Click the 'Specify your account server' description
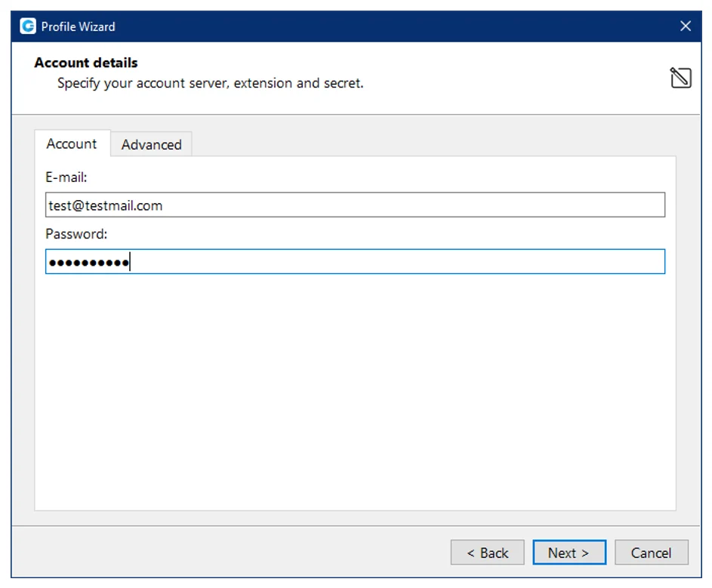The width and height of the screenshot is (712, 588). (x=210, y=83)
